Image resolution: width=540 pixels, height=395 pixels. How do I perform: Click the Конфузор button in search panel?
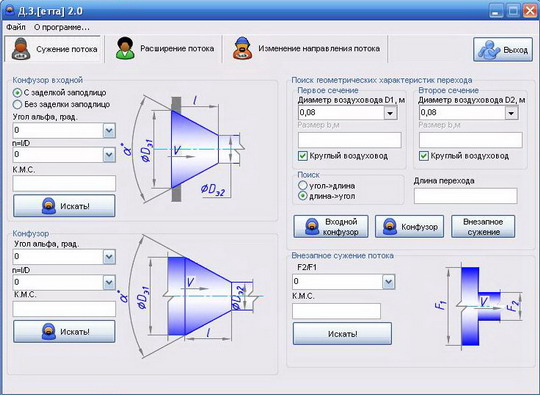pyautogui.click(x=409, y=227)
